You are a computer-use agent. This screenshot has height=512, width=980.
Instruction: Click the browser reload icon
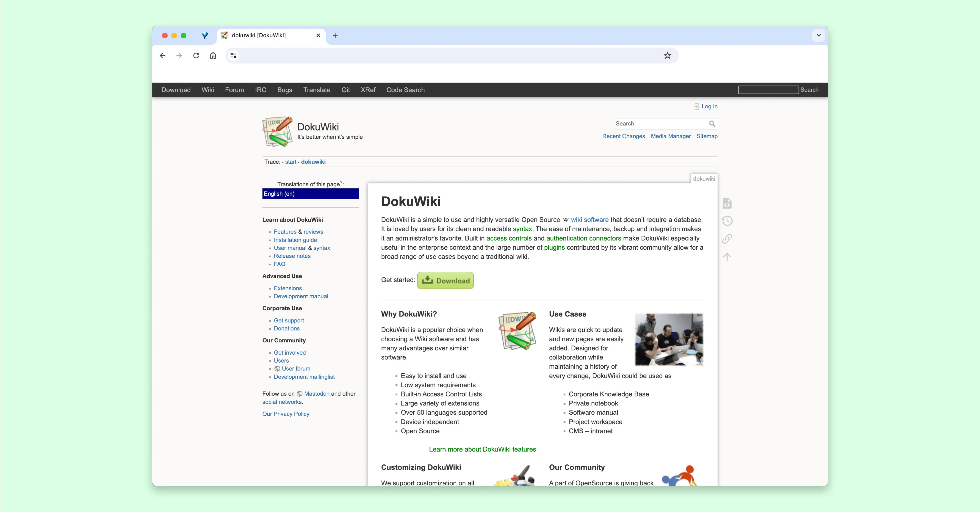click(196, 56)
